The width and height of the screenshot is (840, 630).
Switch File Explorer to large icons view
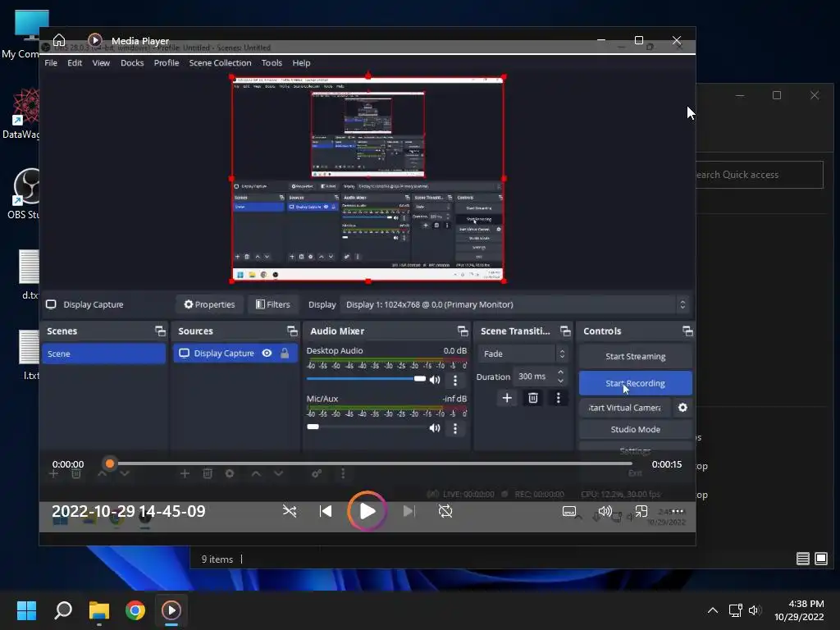[x=820, y=559]
